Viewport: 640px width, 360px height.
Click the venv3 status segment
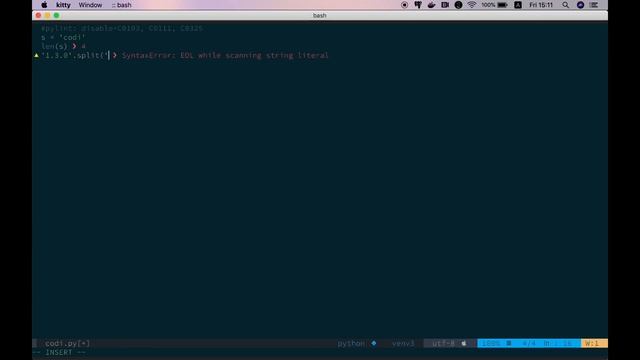pyautogui.click(x=403, y=343)
